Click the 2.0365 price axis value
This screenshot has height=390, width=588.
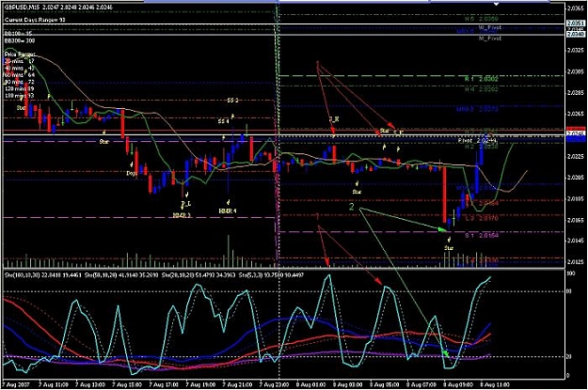click(x=576, y=8)
